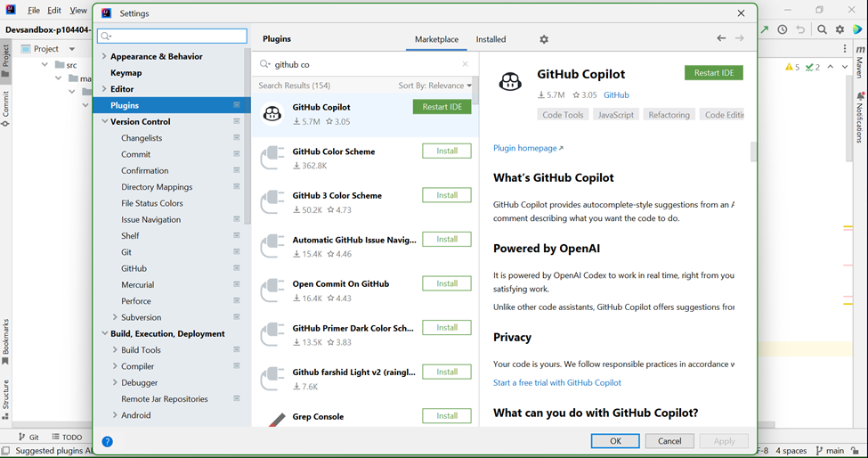This screenshot has height=458, width=868.
Task: Switch to the Installed tab
Action: 491,39
